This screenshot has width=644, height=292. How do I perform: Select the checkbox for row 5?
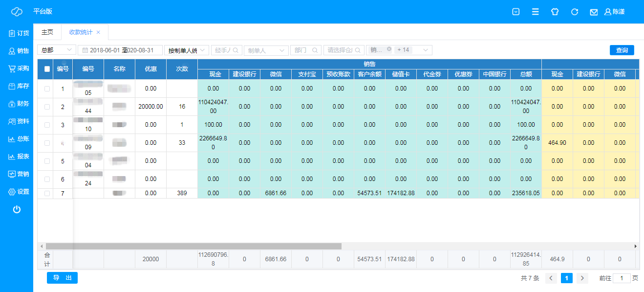[47, 161]
